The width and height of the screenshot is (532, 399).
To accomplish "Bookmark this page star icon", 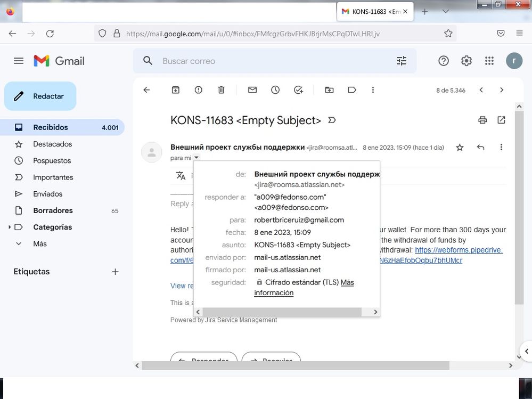I will 448,33.
